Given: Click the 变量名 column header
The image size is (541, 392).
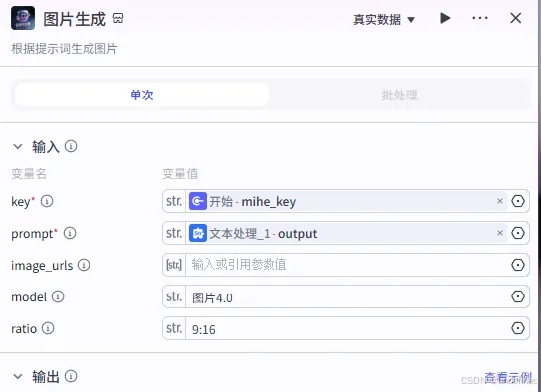Looking at the screenshot, I should click(29, 173).
